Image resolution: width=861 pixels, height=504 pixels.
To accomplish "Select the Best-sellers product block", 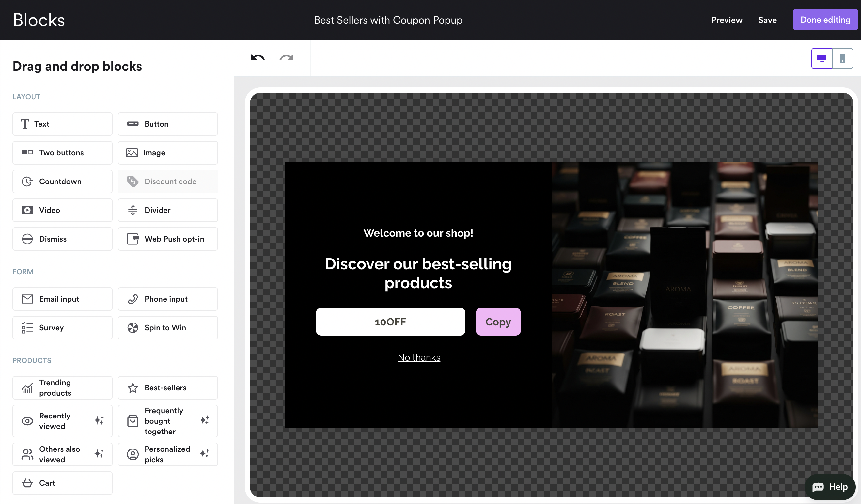I will [167, 388].
